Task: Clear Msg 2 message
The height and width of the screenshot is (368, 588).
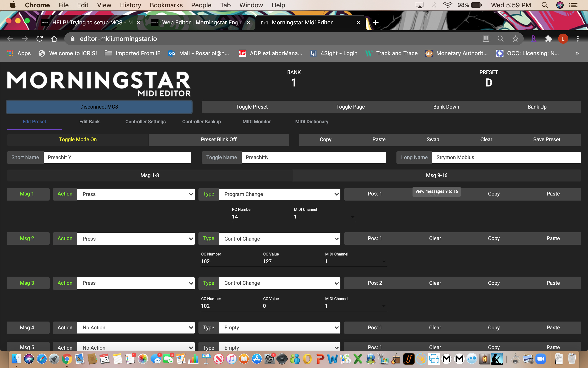Action: (x=435, y=239)
